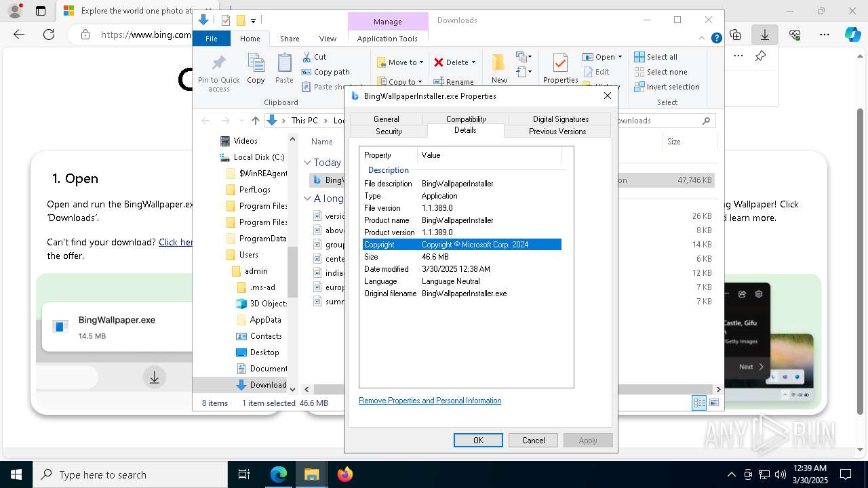868x488 pixels.
Task: Click the Properties checkmark icon in the ribbon
Action: [x=560, y=63]
